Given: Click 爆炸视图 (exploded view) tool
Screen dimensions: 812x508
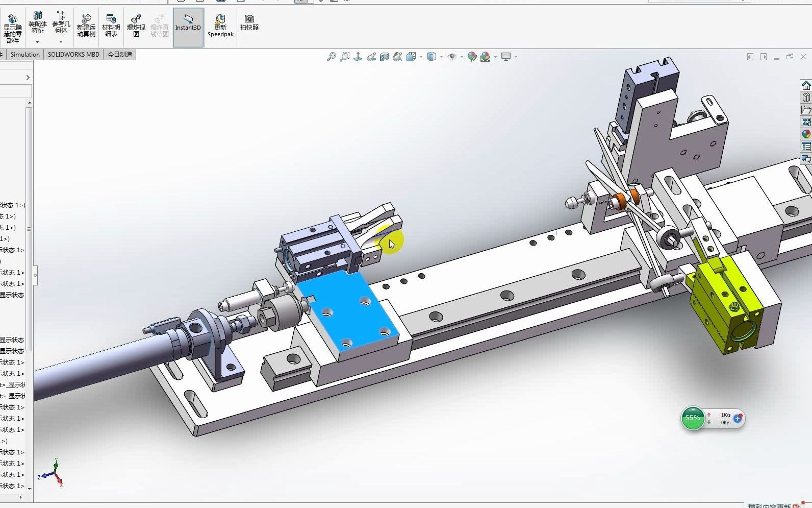Looking at the screenshot, I should 136,26.
